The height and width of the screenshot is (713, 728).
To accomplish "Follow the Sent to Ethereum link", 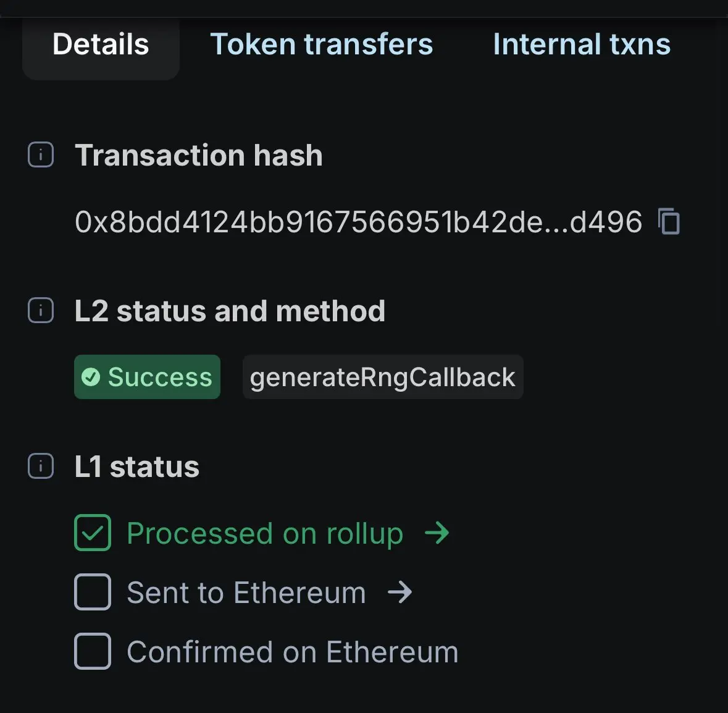I will [246, 593].
